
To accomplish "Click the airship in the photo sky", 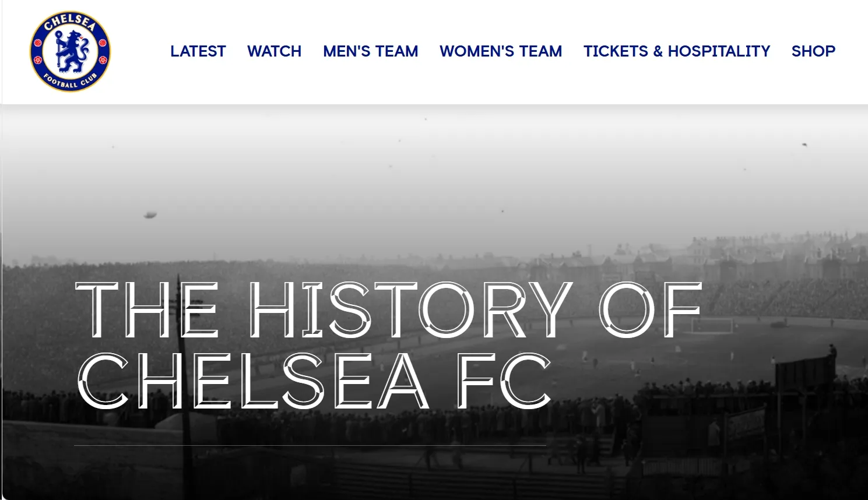I will click(150, 215).
